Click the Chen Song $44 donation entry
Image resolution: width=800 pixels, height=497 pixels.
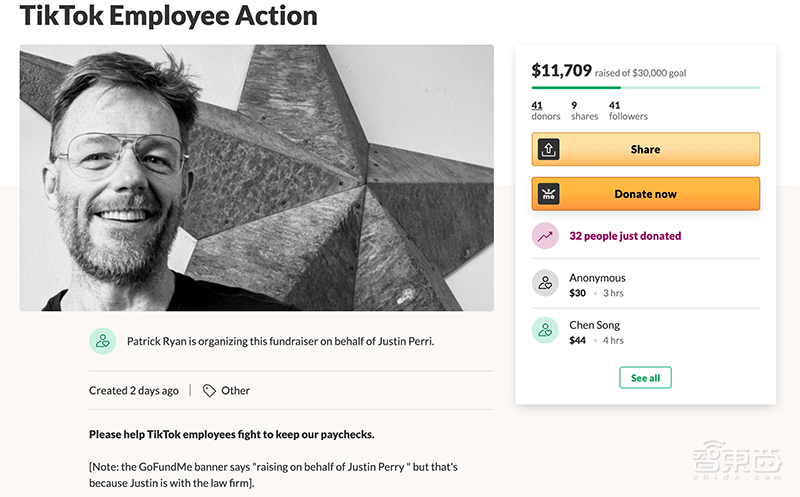point(595,332)
